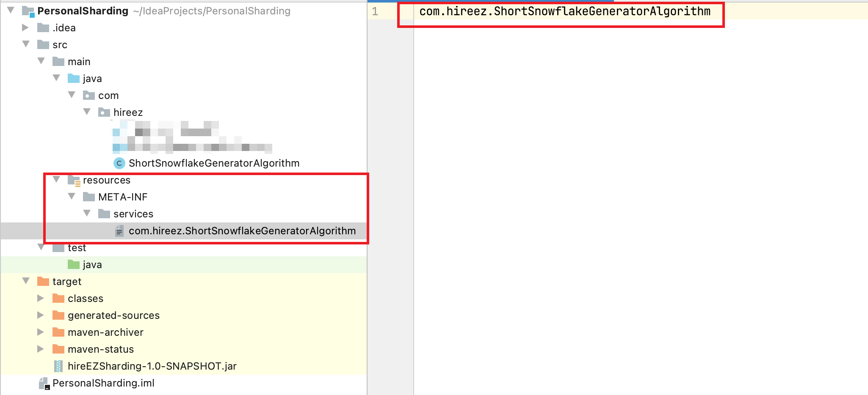Expand the generated-sources directory
The height and width of the screenshot is (395, 868).
(40, 315)
